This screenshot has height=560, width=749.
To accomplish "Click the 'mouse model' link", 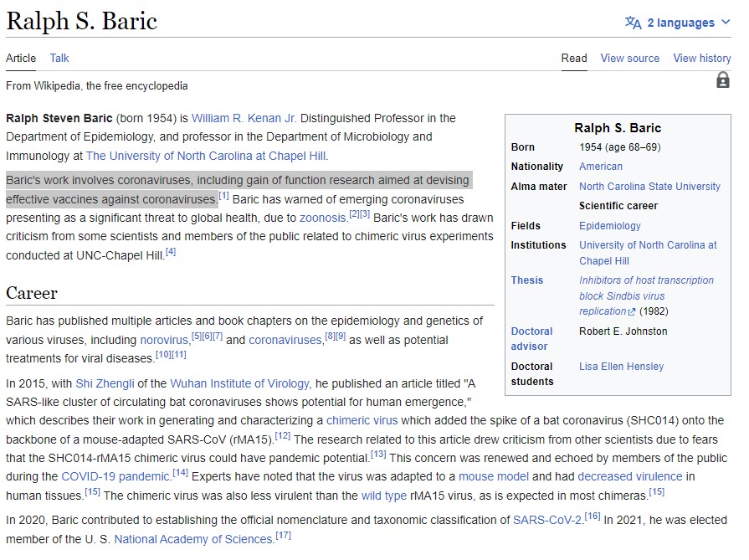I will click(494, 476).
